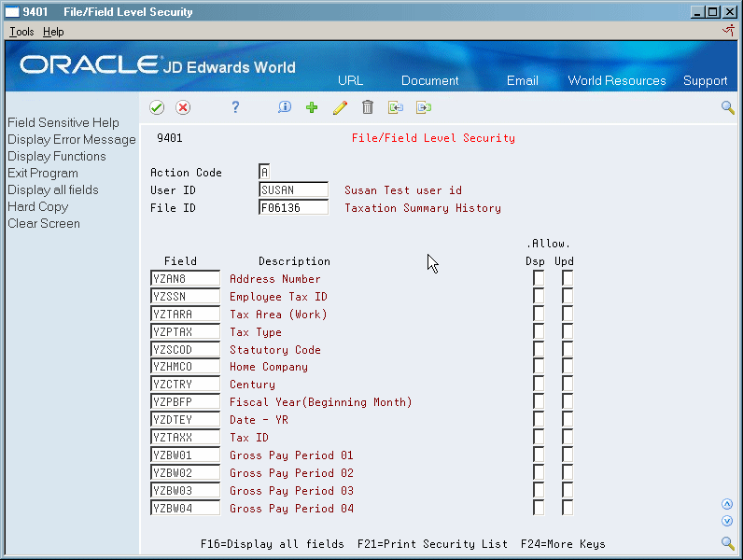
Task: Click the YZTARA field box
Action: 185,314
